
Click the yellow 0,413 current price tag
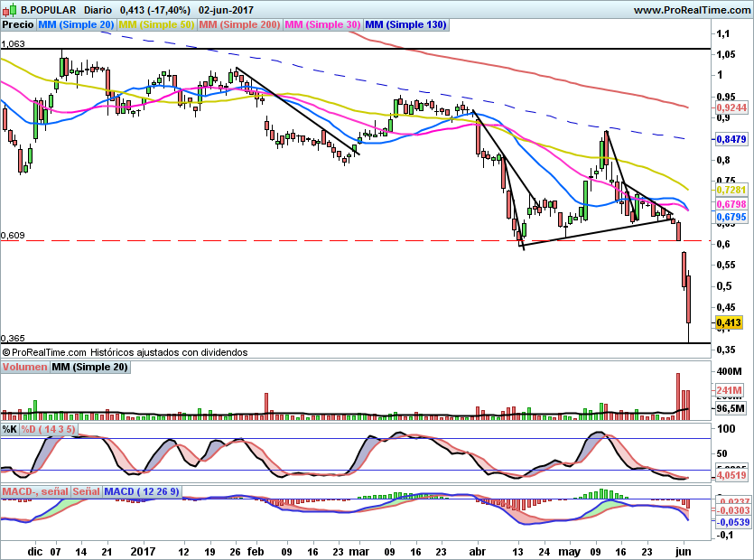[729, 322]
